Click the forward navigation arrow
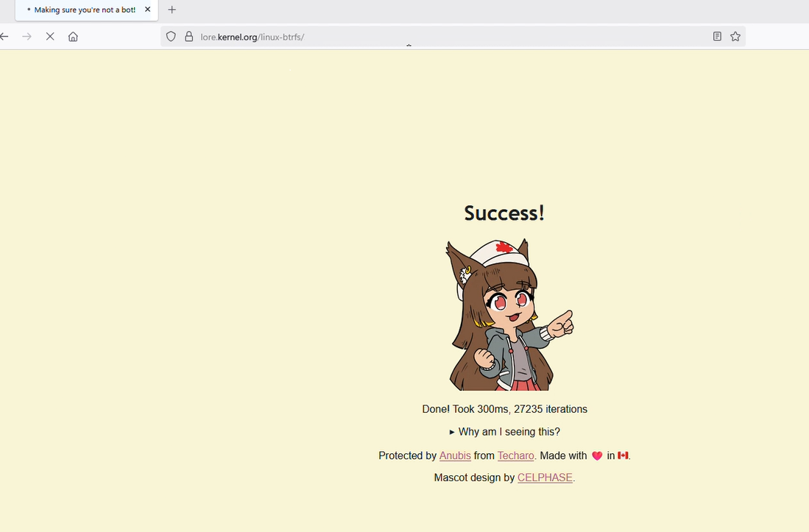 (27, 37)
